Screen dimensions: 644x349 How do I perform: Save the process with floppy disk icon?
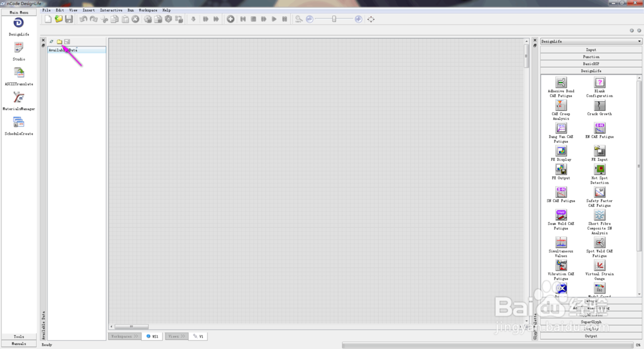pyautogui.click(x=69, y=19)
